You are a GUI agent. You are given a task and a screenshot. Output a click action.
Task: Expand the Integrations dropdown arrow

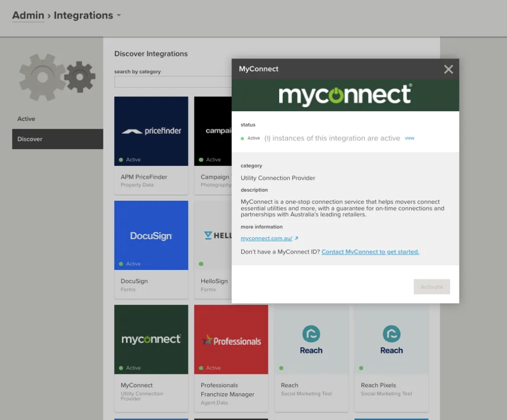(119, 15)
